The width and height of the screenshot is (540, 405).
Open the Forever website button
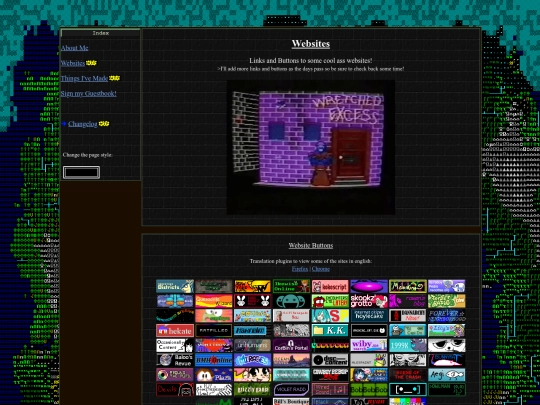click(x=447, y=315)
